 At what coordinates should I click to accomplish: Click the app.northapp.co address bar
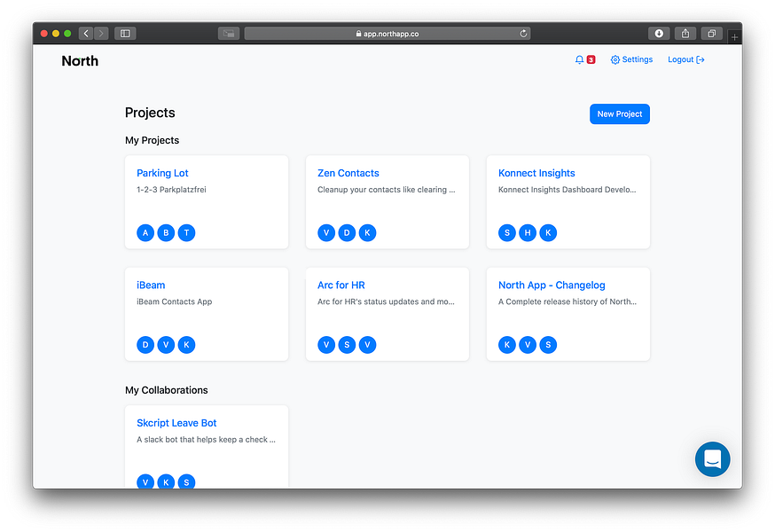pos(387,34)
